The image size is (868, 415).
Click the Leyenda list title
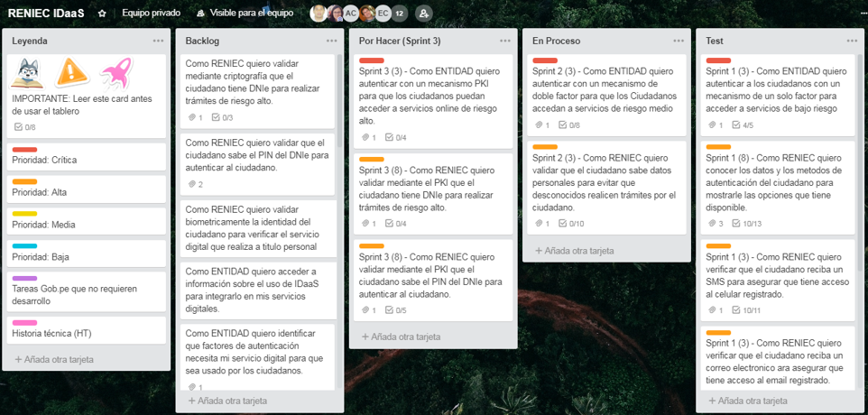tap(30, 41)
